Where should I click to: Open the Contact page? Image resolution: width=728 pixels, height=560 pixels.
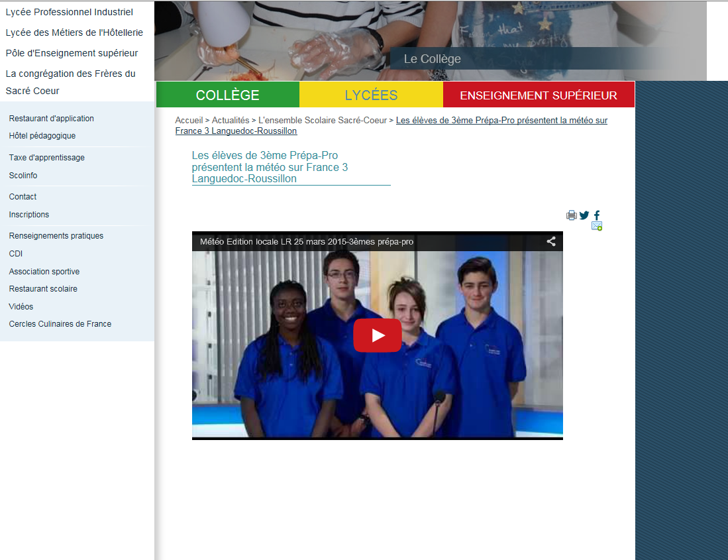tap(23, 196)
